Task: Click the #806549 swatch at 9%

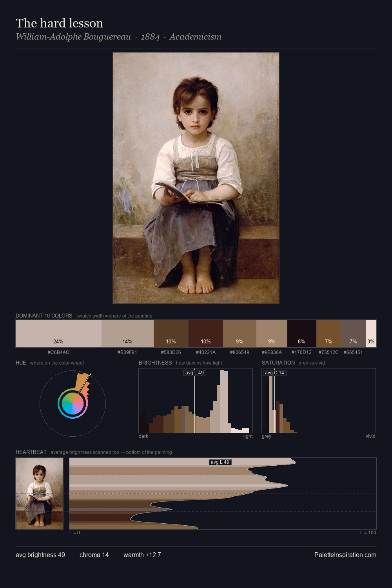Action: [x=240, y=334]
